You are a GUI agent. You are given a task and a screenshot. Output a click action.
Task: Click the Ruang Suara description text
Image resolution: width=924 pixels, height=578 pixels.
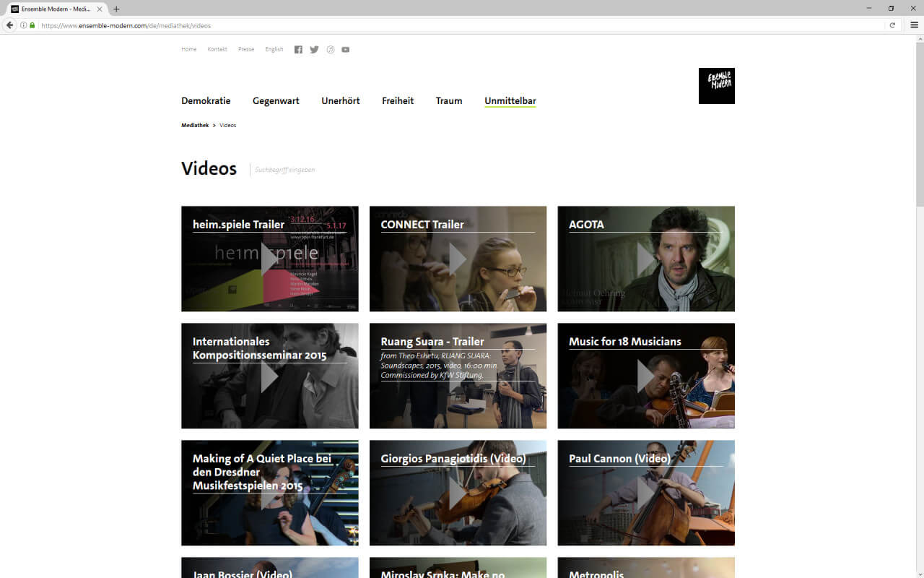pyautogui.click(x=439, y=366)
